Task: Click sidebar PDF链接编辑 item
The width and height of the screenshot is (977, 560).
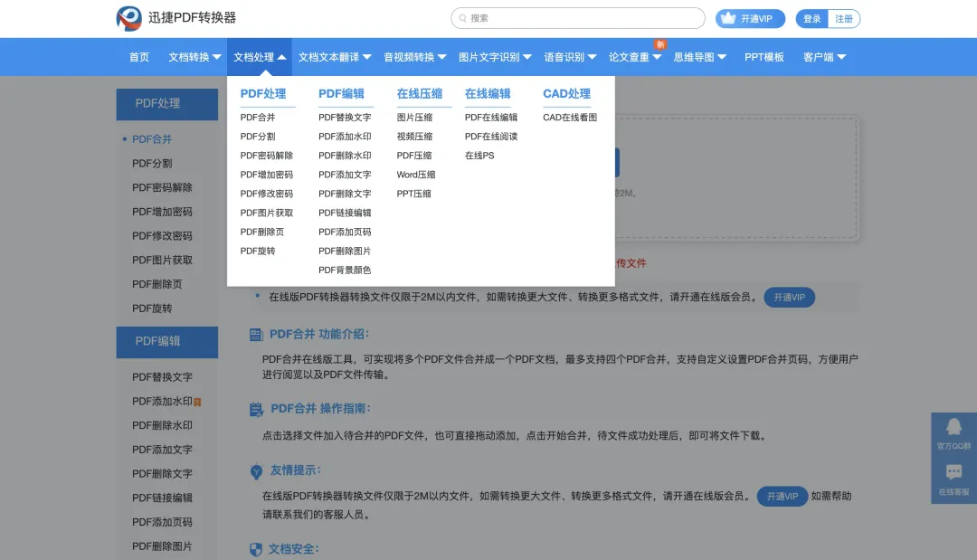Action: pyautogui.click(x=162, y=498)
